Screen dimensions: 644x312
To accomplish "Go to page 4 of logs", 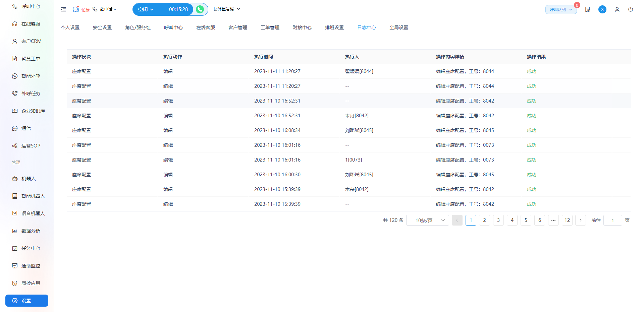I will pyautogui.click(x=512, y=220).
